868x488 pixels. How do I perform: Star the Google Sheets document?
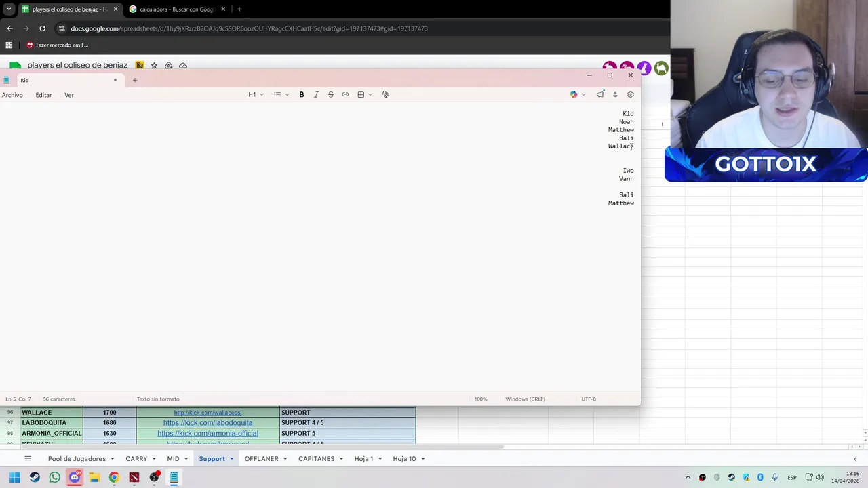click(x=154, y=66)
